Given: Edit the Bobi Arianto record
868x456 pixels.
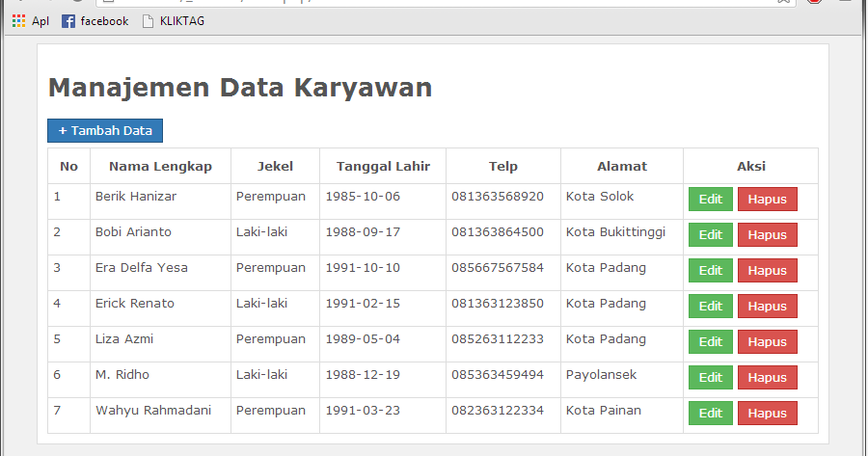Looking at the screenshot, I should (x=710, y=235).
